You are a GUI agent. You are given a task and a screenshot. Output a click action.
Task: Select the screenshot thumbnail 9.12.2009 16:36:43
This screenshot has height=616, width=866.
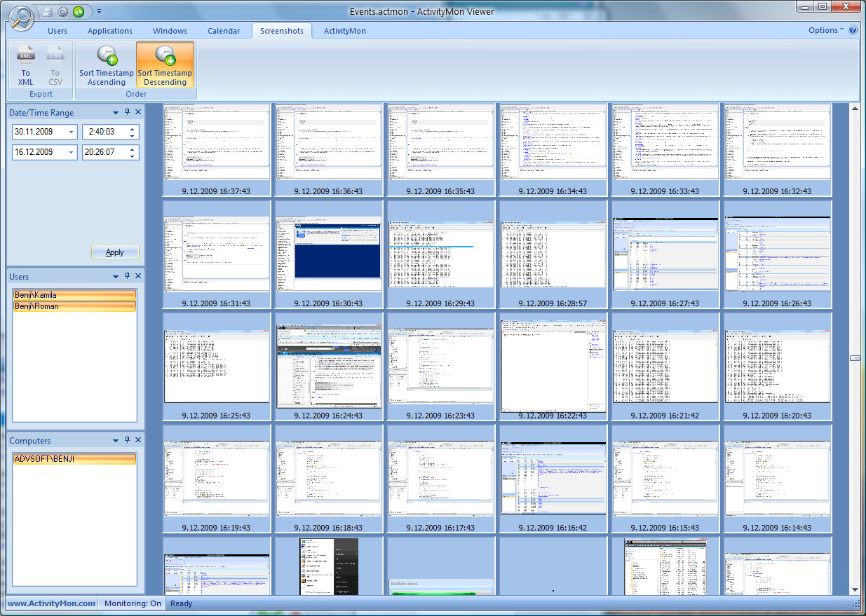click(x=328, y=149)
